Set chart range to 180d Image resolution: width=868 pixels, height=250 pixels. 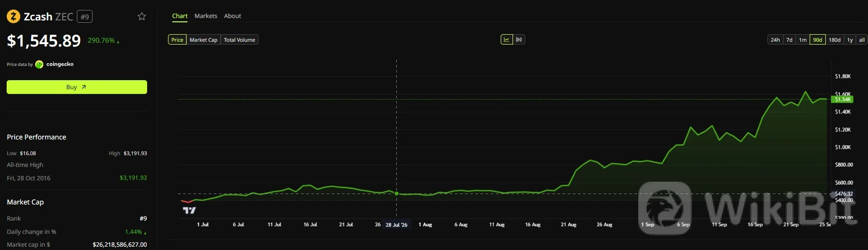click(x=835, y=40)
